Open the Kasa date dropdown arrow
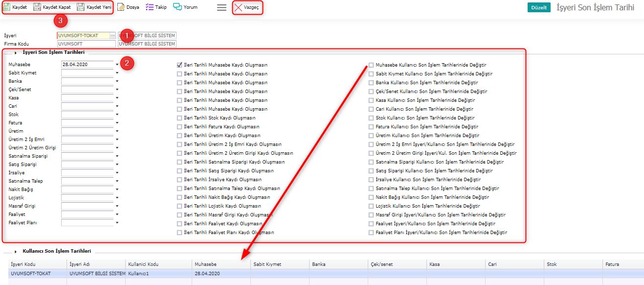644x285 pixels. point(117,98)
